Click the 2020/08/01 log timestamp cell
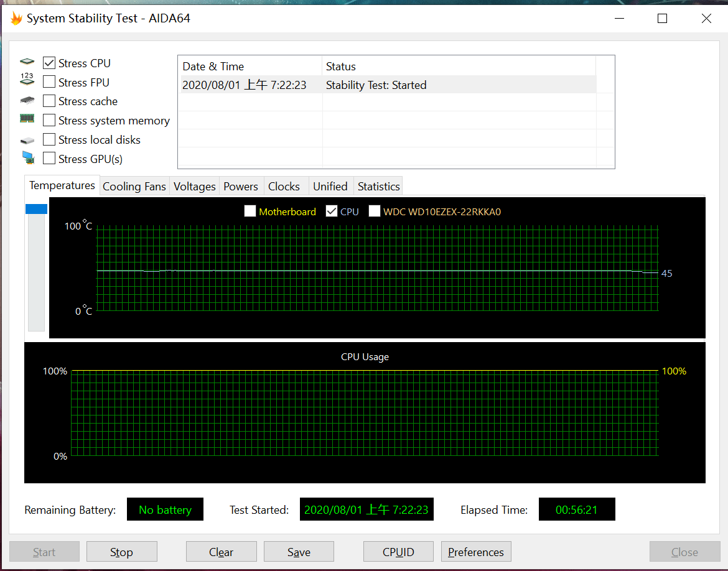 coord(244,85)
